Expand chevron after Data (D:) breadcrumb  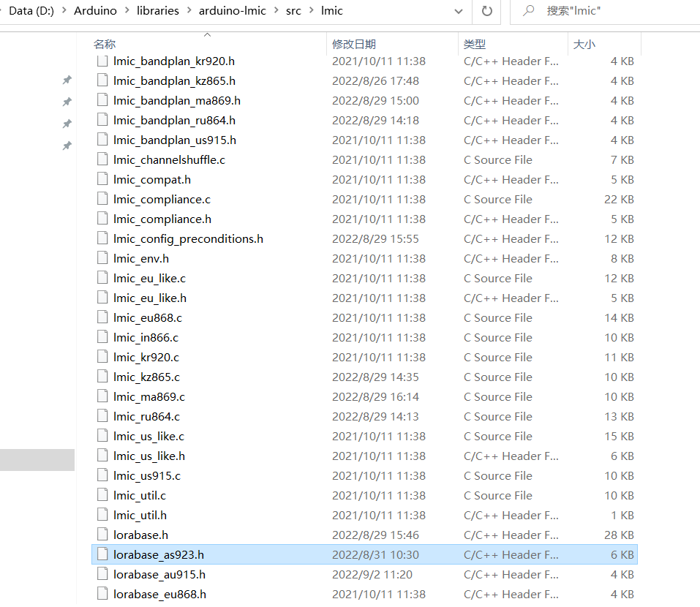(x=64, y=10)
